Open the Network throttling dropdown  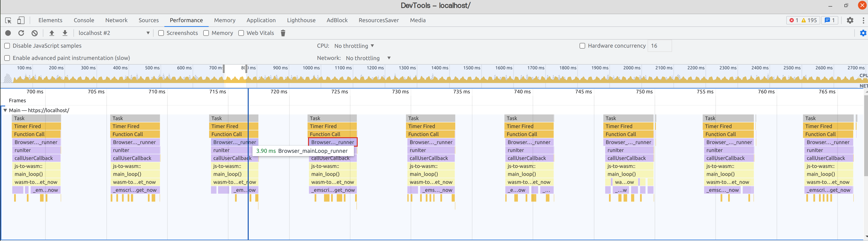(x=368, y=58)
